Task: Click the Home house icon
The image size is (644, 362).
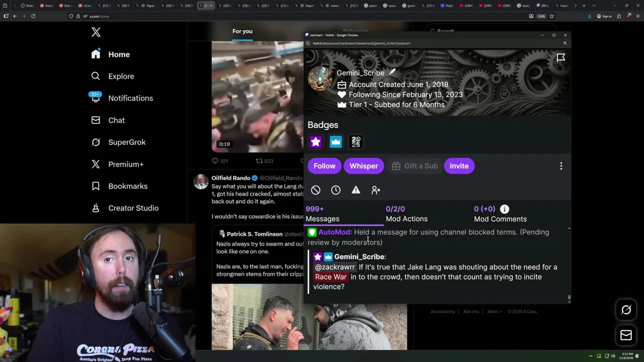Action: pyautogui.click(x=96, y=54)
